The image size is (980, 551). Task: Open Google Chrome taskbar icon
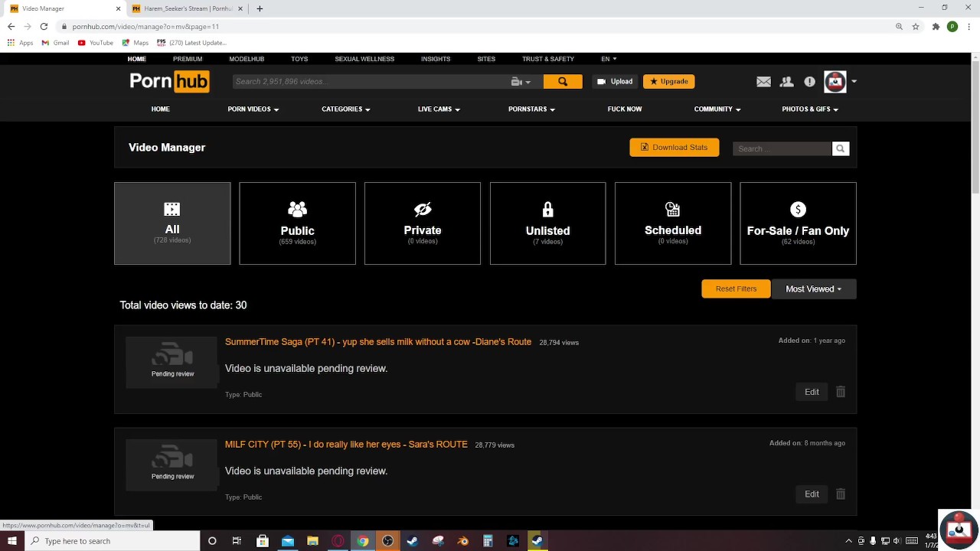pyautogui.click(x=363, y=541)
